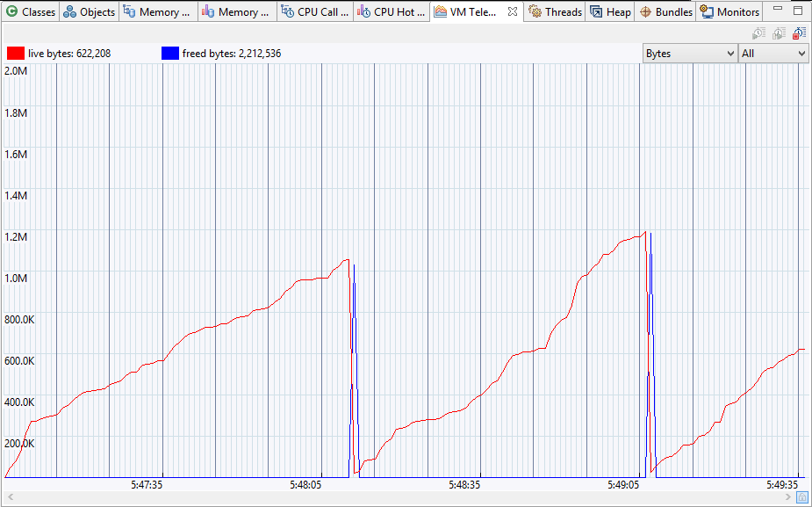Screen dimensions: 812x507
Task: Click the stop telemetry recording icon
Action: pos(799,33)
